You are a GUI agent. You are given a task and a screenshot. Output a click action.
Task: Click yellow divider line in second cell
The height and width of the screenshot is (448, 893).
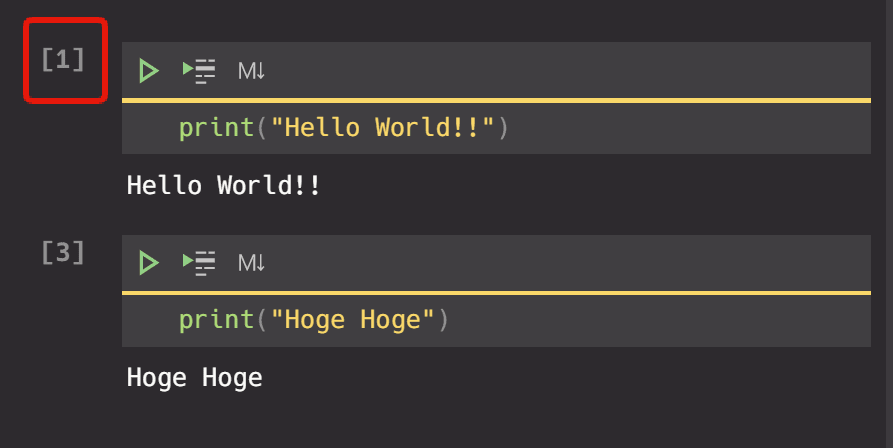pos(496,293)
